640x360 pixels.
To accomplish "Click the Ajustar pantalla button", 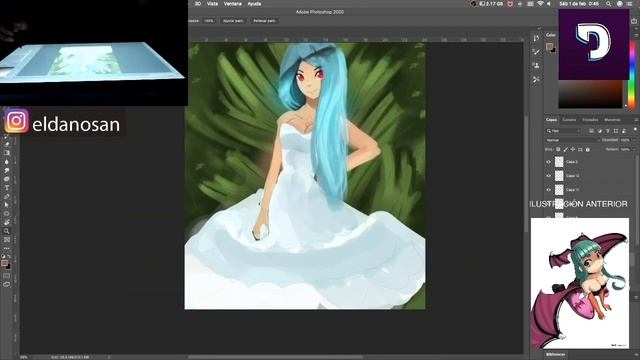I will (233, 20).
